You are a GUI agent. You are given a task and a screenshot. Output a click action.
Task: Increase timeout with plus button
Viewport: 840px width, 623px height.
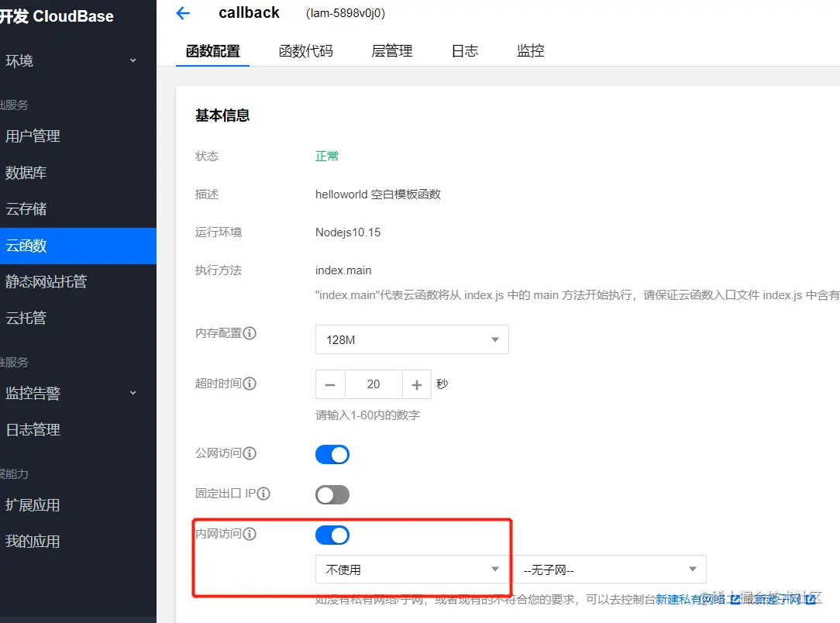tap(417, 384)
